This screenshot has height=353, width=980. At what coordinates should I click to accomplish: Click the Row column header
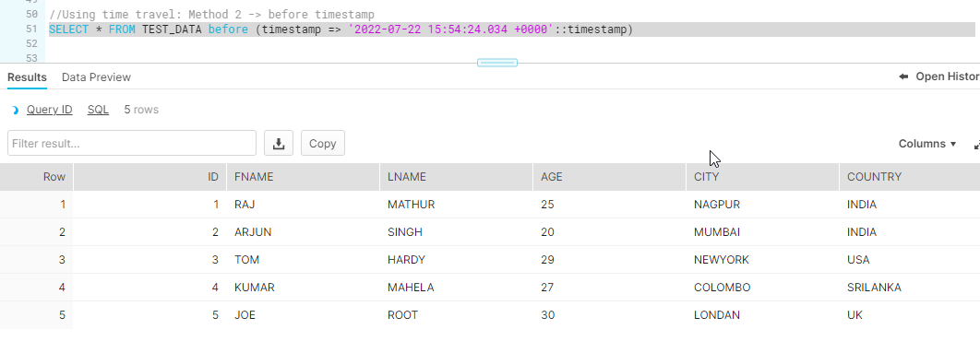coord(37,177)
